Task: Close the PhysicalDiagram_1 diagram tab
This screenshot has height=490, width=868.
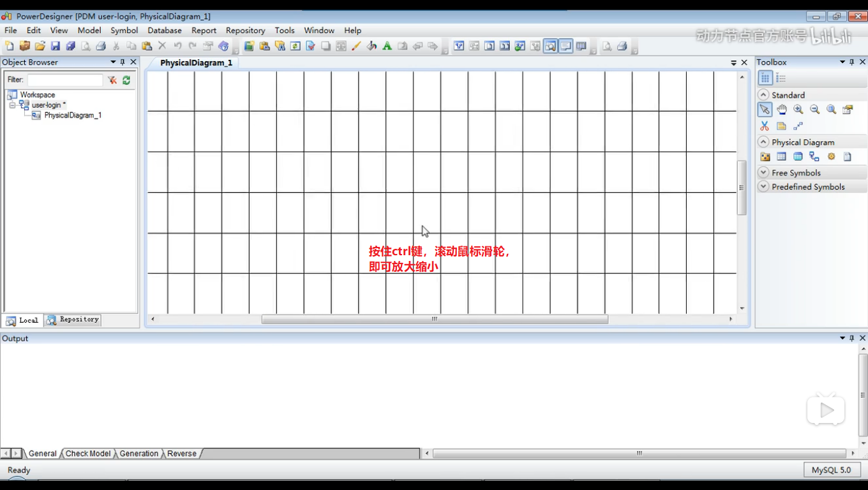Action: pos(744,63)
